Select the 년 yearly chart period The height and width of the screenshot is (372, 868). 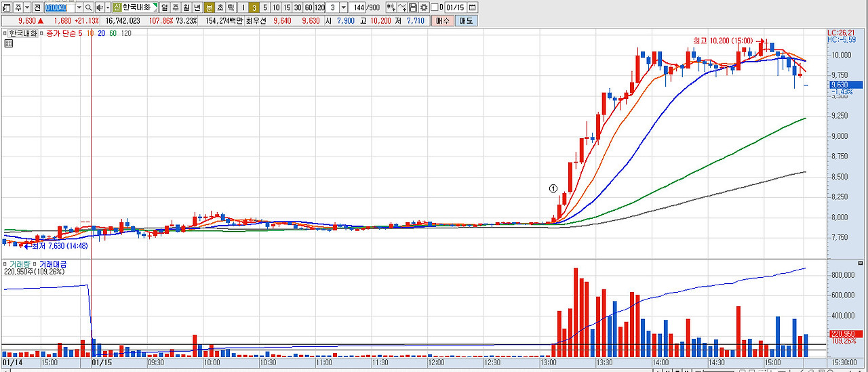coord(197,7)
